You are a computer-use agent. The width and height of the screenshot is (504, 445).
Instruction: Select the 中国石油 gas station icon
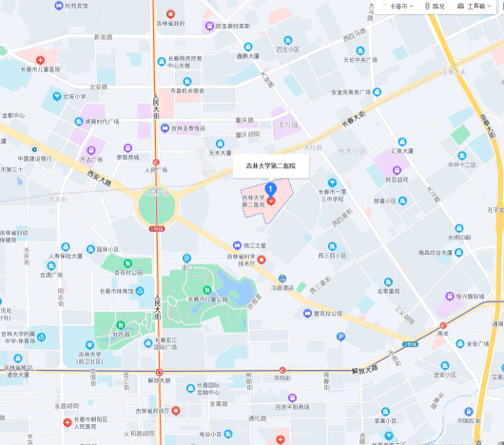pos(469,412)
